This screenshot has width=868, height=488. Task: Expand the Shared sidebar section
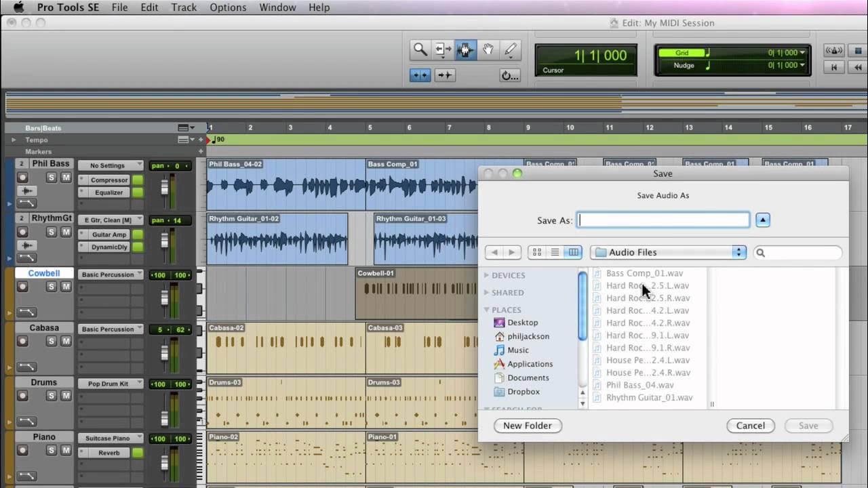(486, 293)
